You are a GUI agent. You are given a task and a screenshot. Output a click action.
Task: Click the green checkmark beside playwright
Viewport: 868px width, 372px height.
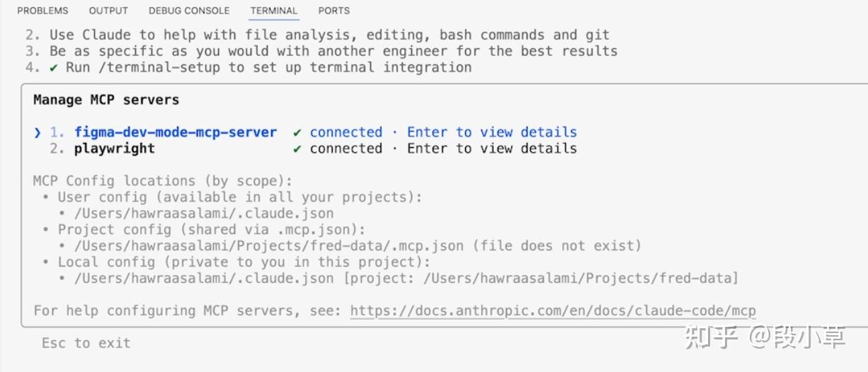297,149
